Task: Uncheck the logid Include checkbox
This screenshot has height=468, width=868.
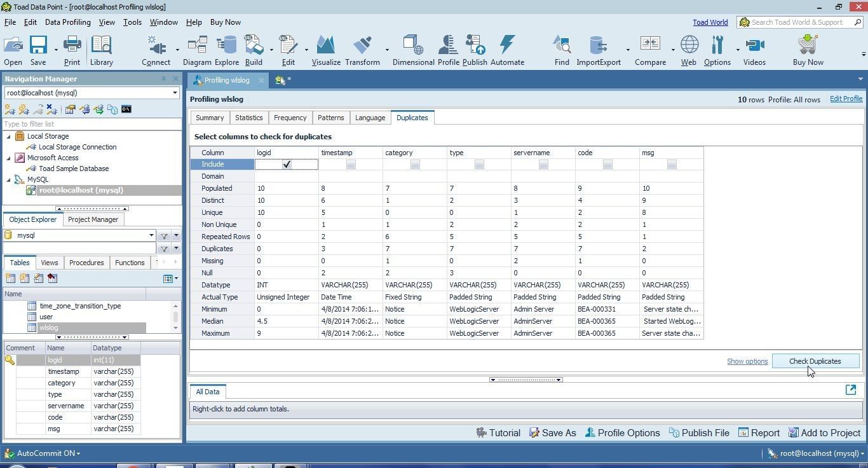Action: point(287,164)
